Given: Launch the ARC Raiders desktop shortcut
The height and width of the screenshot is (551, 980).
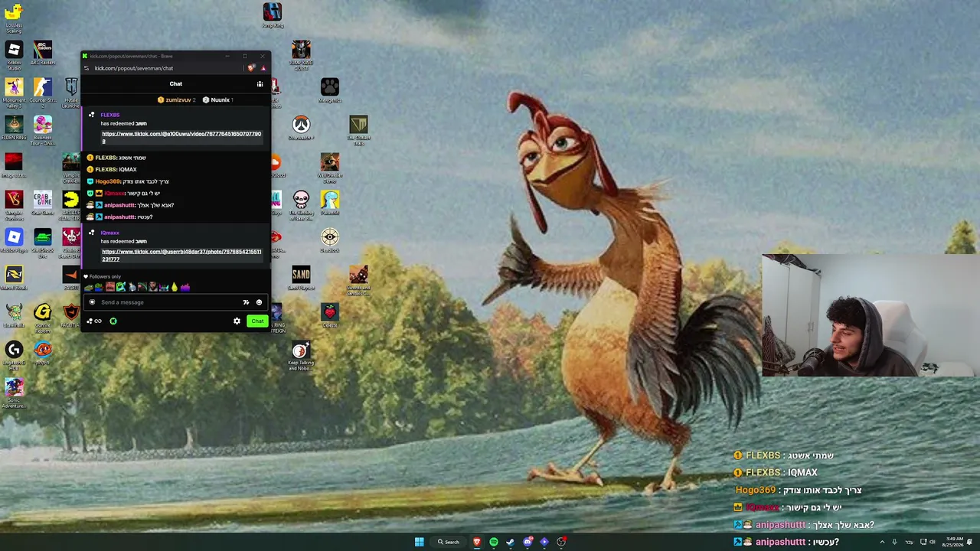Looking at the screenshot, I should [43, 52].
